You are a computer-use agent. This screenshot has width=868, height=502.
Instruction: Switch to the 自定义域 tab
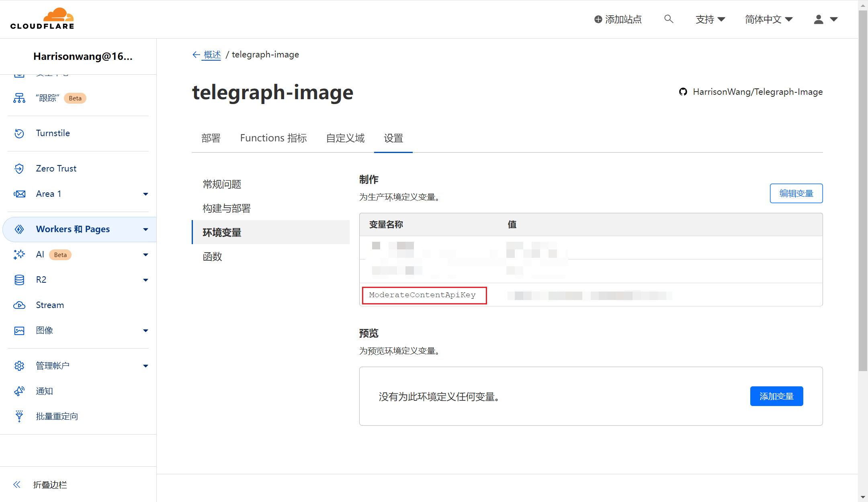345,138
